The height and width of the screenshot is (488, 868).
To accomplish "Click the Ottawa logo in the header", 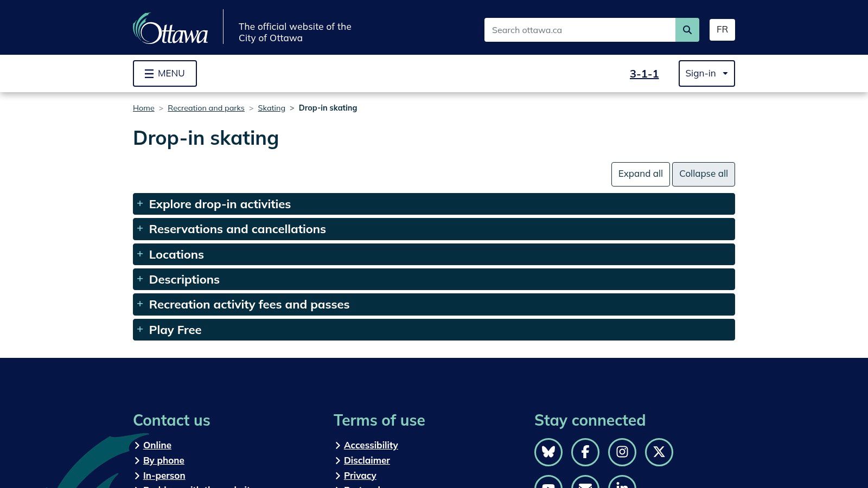I will (170, 28).
